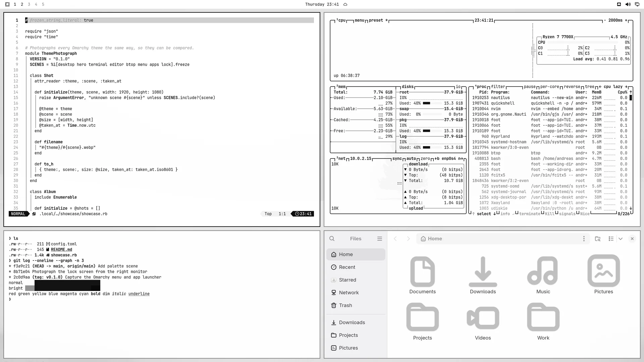Click the search icon in Files
This screenshot has height=362, width=644.
tap(332, 239)
